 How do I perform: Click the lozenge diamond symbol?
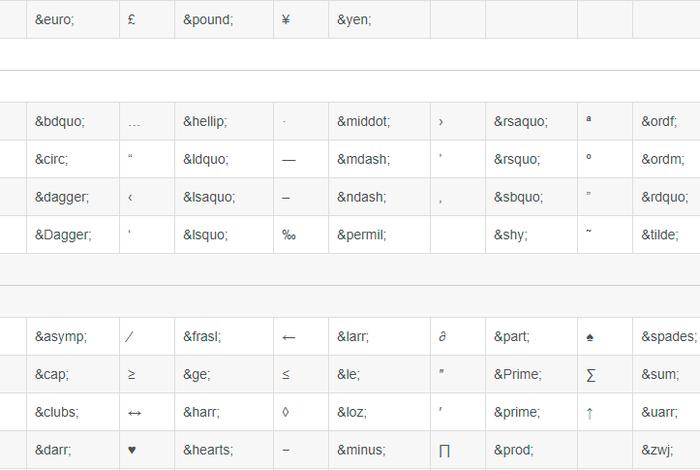point(286,412)
